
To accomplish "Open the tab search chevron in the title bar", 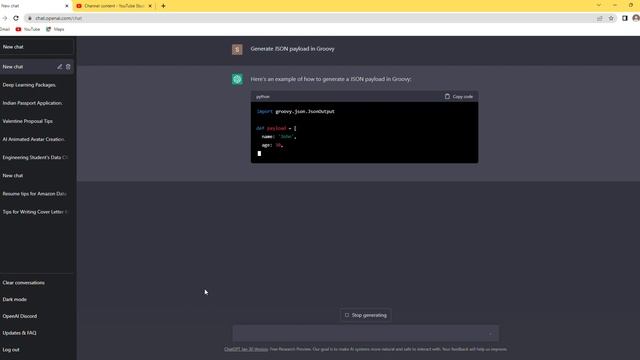I will pyautogui.click(x=599, y=5).
